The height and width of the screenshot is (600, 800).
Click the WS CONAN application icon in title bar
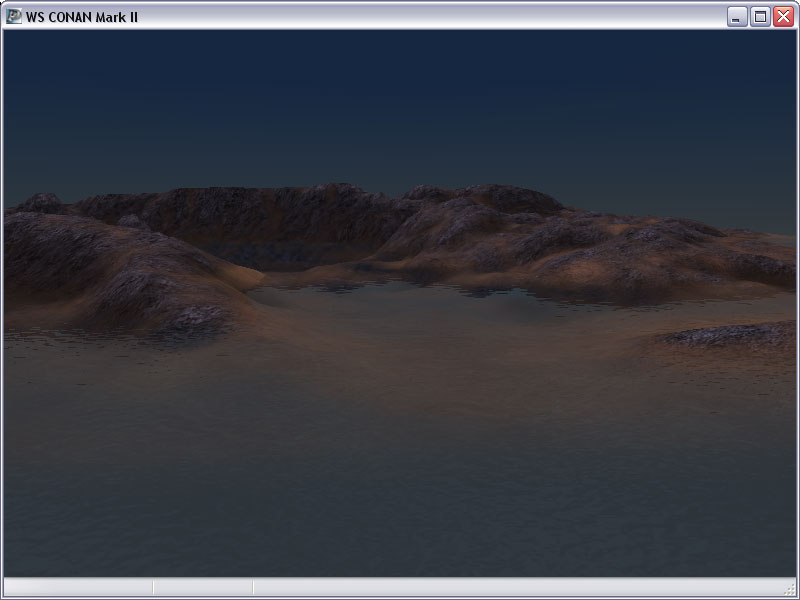(x=14, y=16)
